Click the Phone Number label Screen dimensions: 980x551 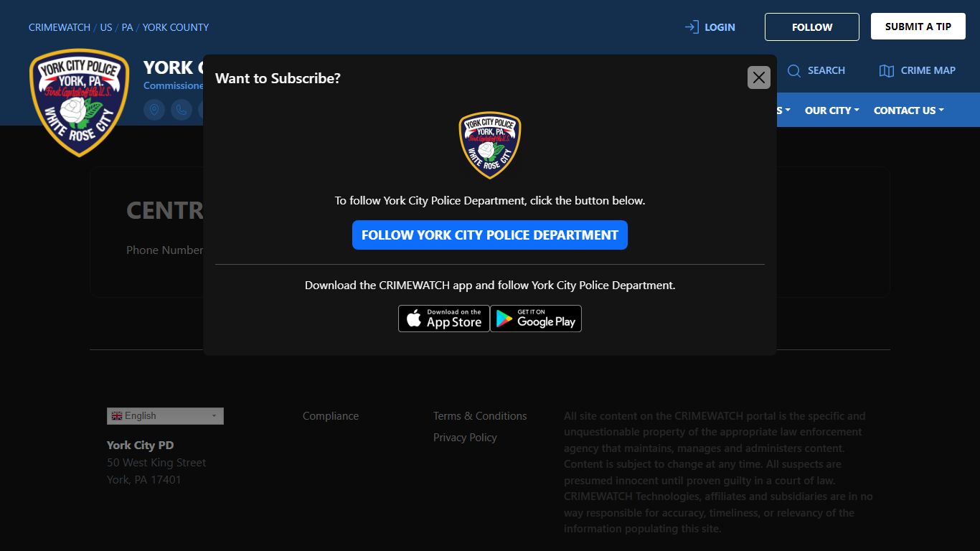[x=165, y=250]
